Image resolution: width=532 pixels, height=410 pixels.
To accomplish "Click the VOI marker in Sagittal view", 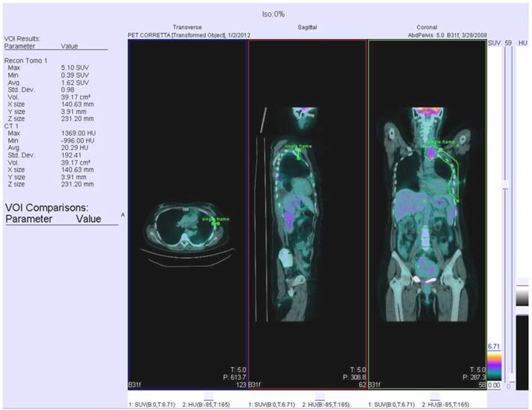I will 298,152.
